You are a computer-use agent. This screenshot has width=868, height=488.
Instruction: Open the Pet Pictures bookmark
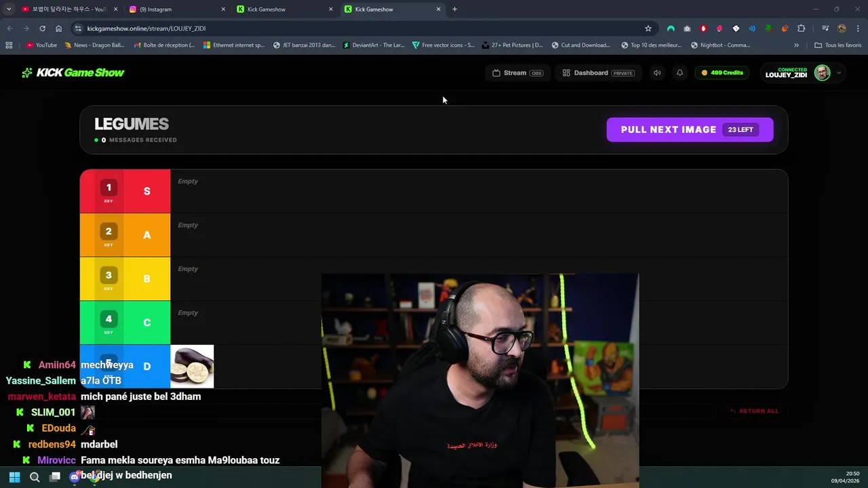point(513,45)
